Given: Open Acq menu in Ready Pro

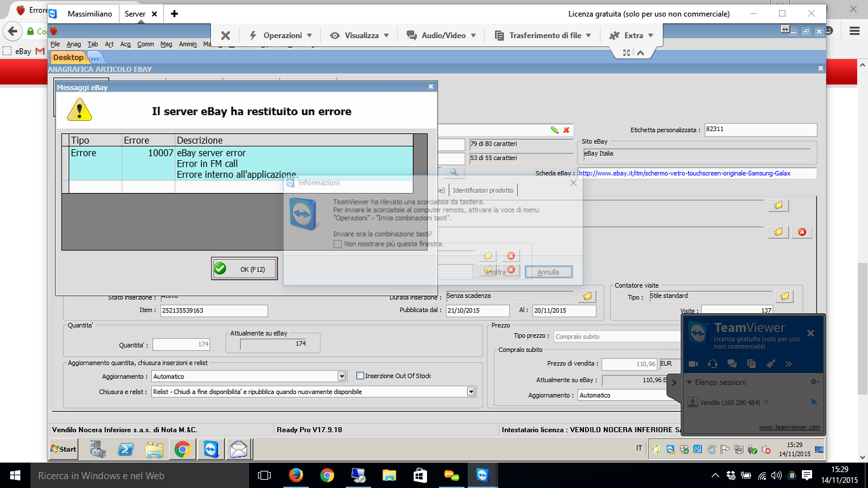Looking at the screenshot, I should (125, 44).
